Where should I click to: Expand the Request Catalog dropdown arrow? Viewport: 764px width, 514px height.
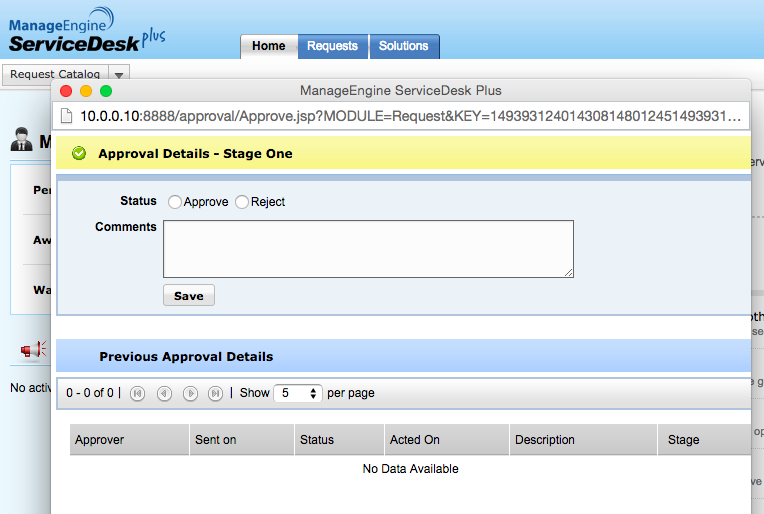click(119, 75)
